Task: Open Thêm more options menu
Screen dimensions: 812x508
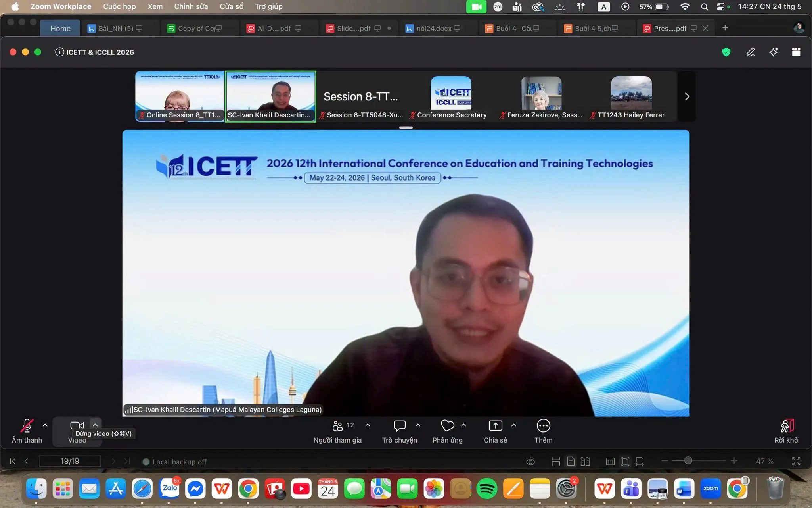Action: click(543, 431)
